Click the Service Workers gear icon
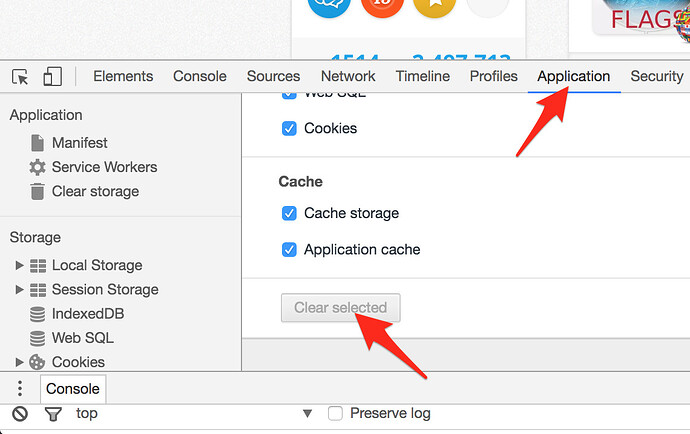This screenshot has width=690, height=434. click(37, 167)
